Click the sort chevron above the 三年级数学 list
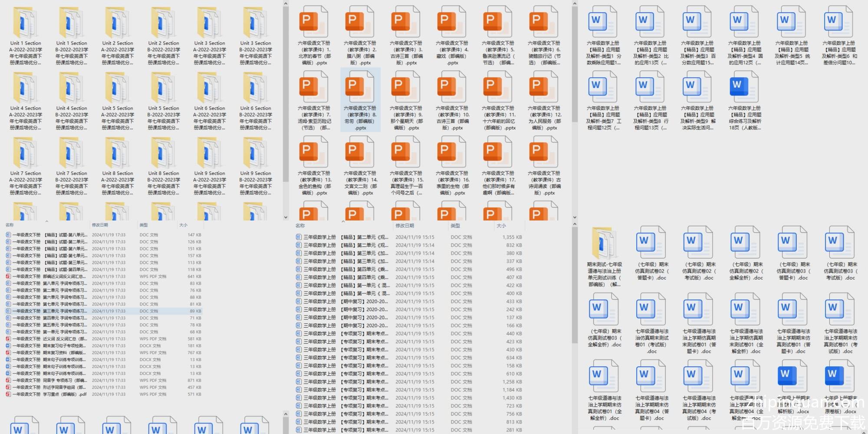The height and width of the screenshot is (434, 868). pyautogui.click(x=343, y=222)
